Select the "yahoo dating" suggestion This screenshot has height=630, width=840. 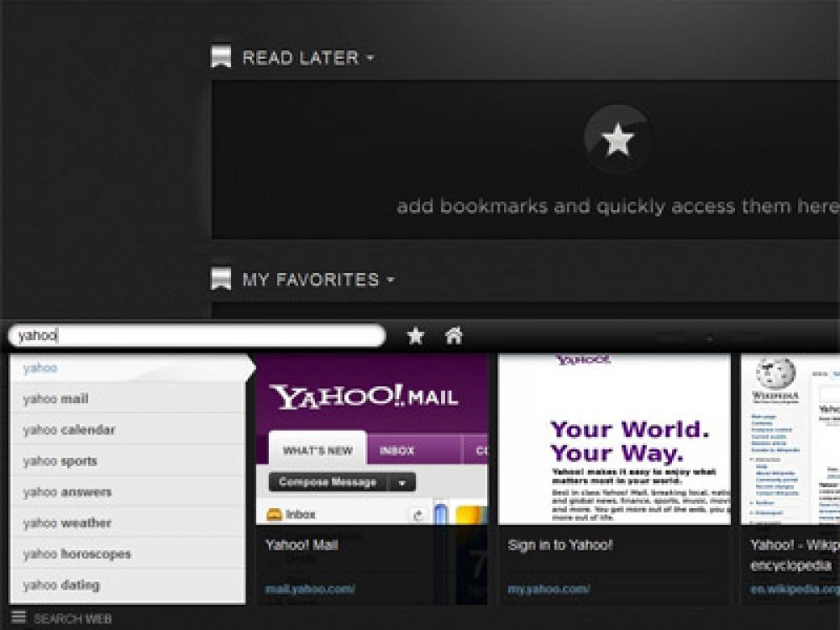(x=128, y=585)
